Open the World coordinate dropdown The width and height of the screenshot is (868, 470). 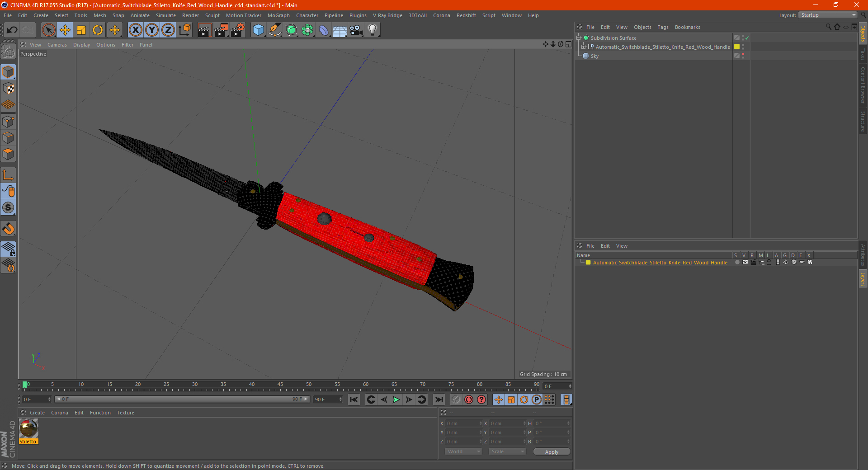pyautogui.click(x=463, y=451)
